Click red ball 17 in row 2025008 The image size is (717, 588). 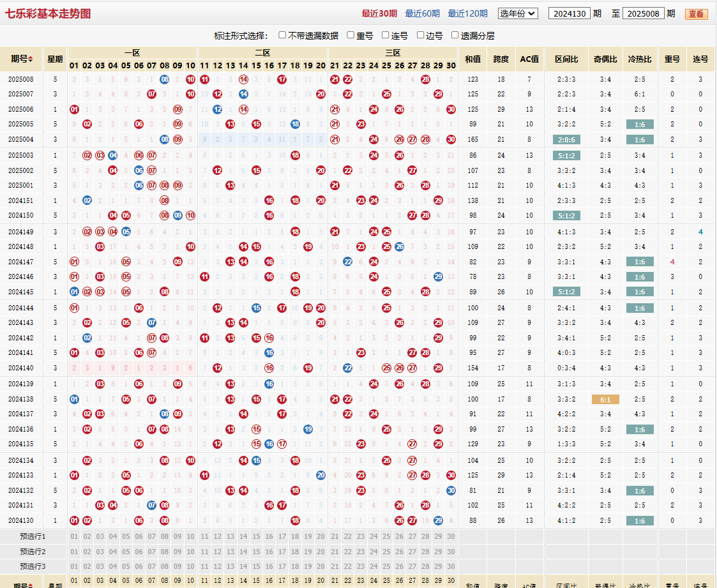[x=282, y=80]
